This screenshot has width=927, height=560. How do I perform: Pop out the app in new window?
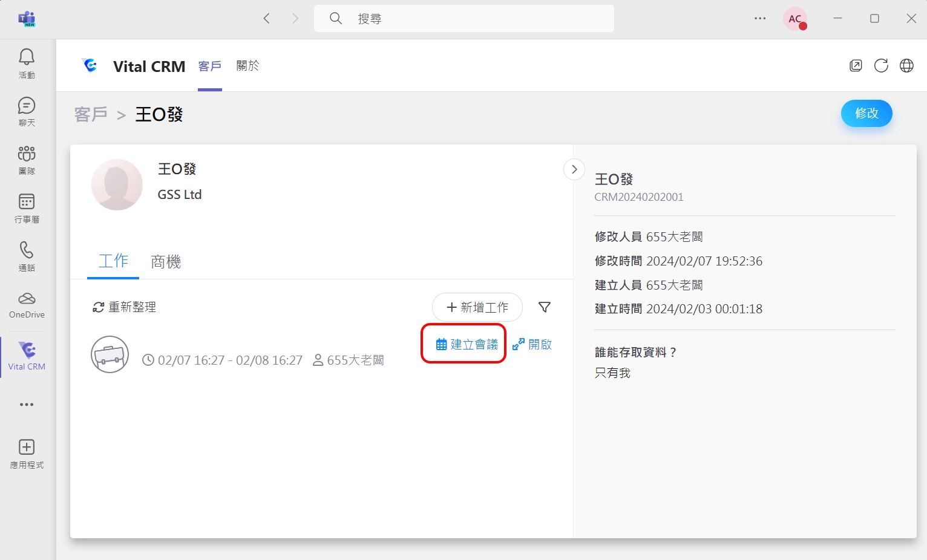pos(856,66)
